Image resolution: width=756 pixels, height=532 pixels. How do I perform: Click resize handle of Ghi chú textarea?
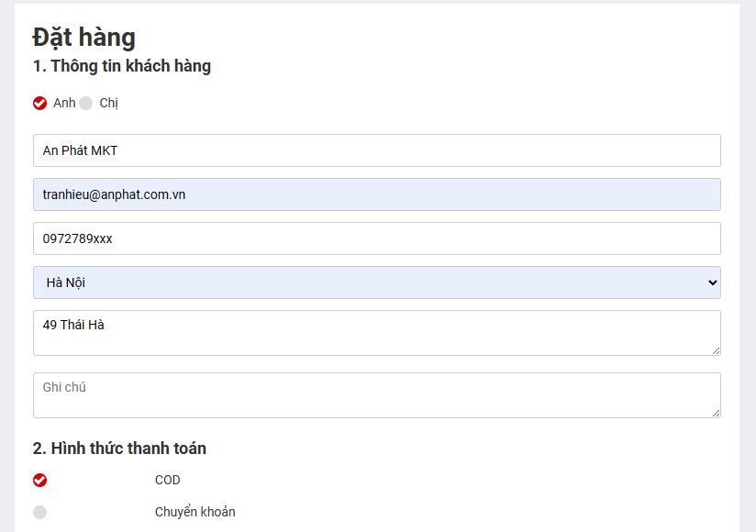point(716,413)
